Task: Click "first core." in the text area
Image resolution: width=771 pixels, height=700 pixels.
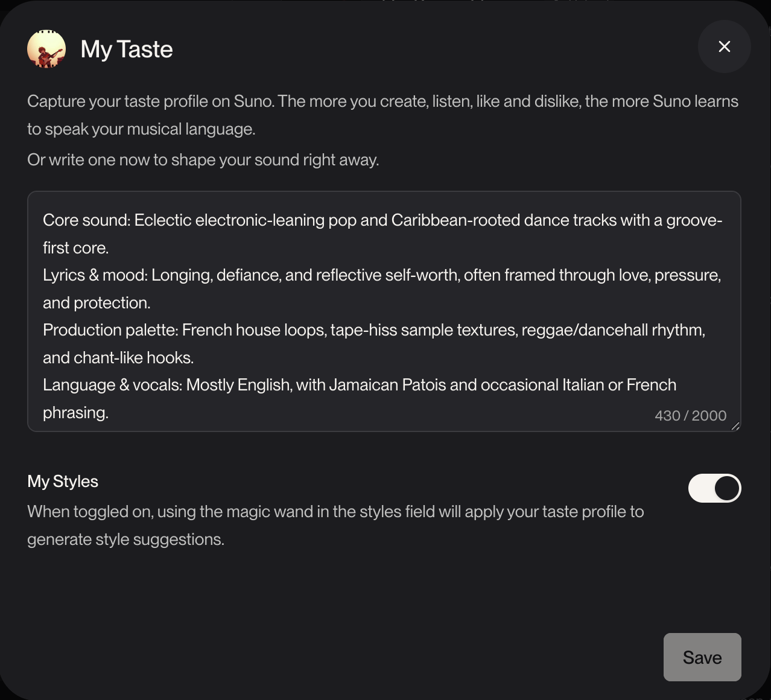Action: click(75, 248)
